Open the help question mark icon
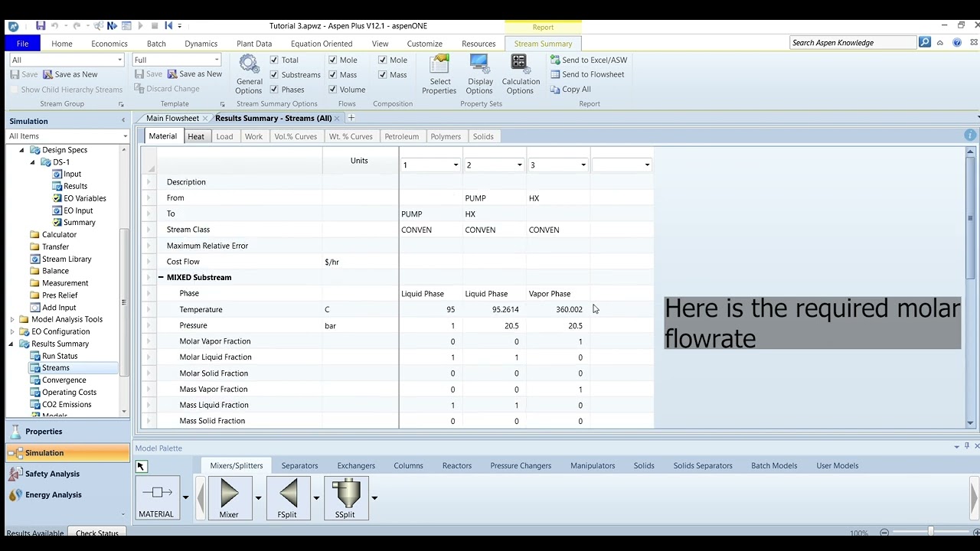980x551 pixels. (x=957, y=43)
